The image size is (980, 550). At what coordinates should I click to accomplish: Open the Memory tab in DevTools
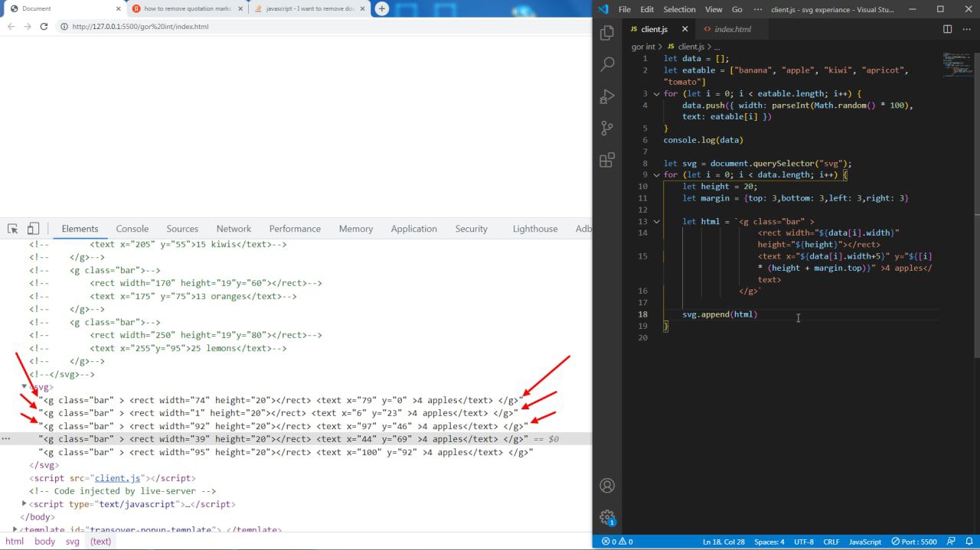356,229
